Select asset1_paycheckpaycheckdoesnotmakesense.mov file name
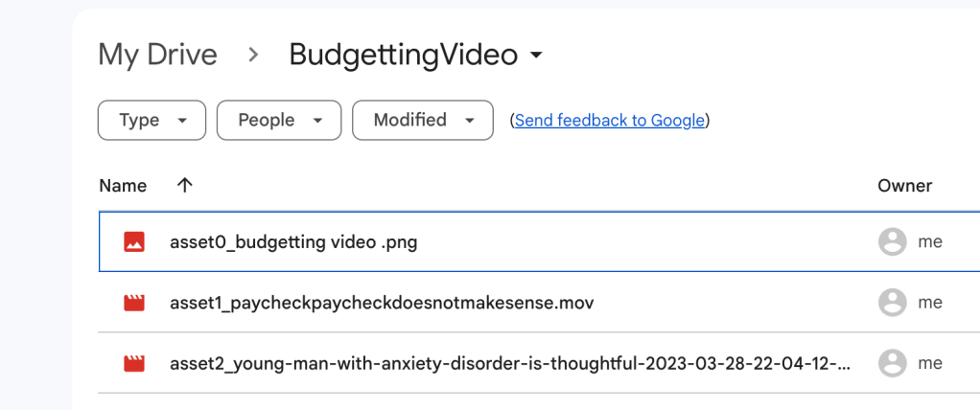 click(x=382, y=303)
